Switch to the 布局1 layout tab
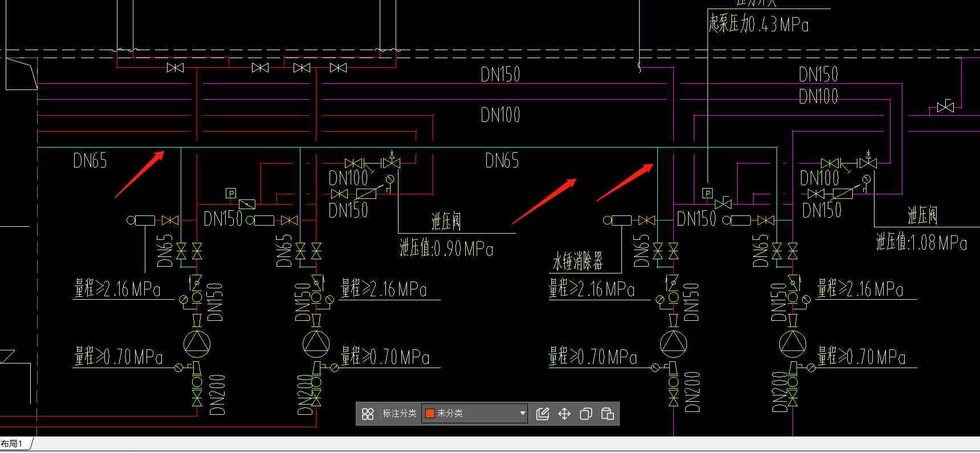 tap(12, 444)
